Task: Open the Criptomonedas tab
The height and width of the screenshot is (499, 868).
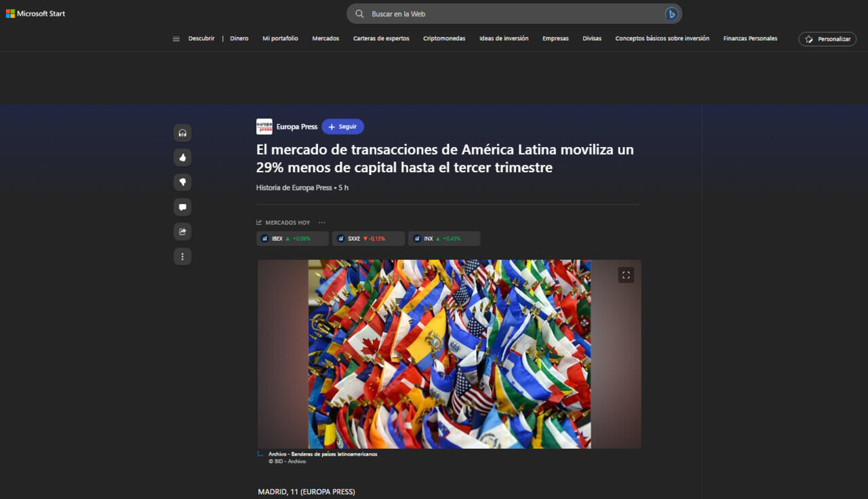Action: [444, 39]
